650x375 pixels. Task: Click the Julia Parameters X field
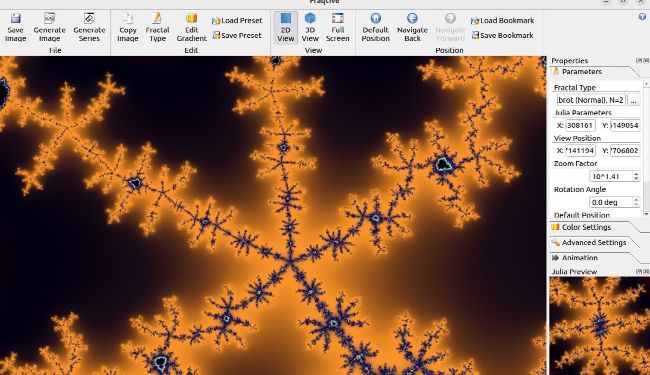pyautogui.click(x=580, y=125)
